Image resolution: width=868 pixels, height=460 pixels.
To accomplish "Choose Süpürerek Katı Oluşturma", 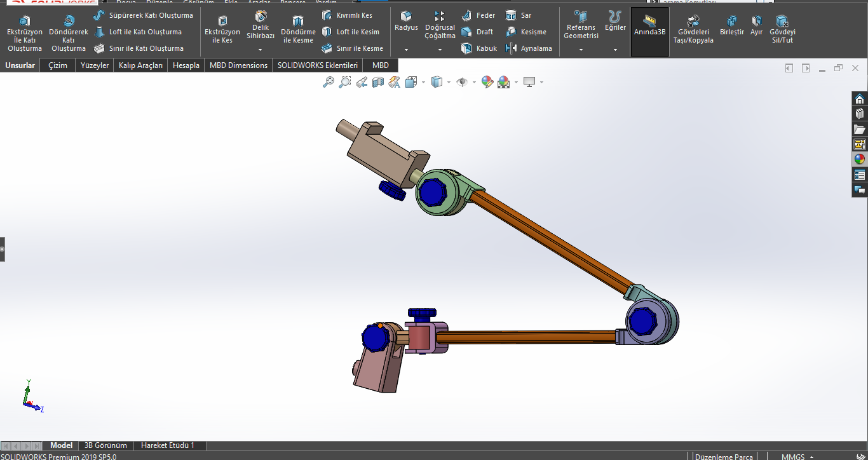I will [x=143, y=15].
